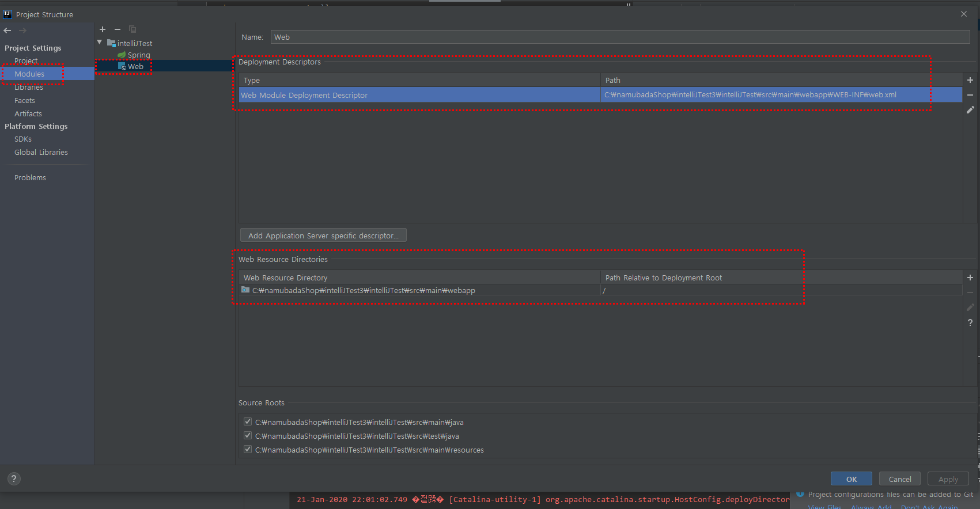Image resolution: width=980 pixels, height=509 pixels.
Task: Click the IntelliJ logo in the title bar
Action: click(7, 14)
